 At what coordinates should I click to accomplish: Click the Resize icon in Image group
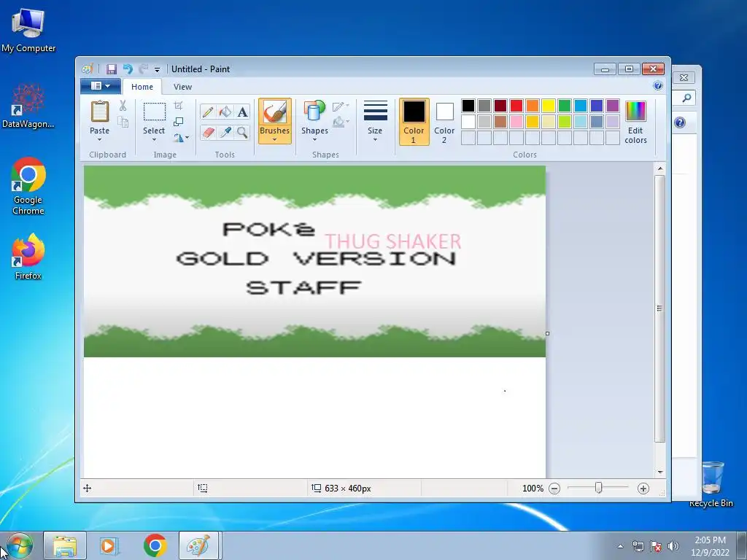178,122
